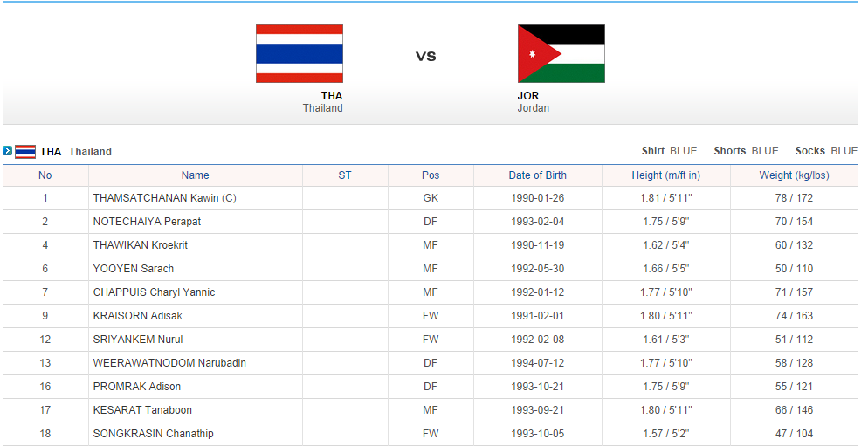Click the JOR team code under the flag

[x=528, y=96]
